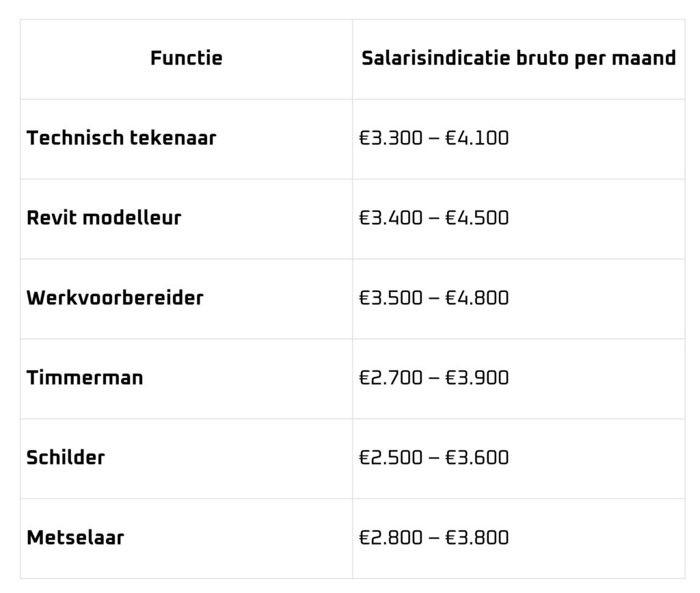
Task: Click the €4.800 upper salary value
Action: pos(477,298)
